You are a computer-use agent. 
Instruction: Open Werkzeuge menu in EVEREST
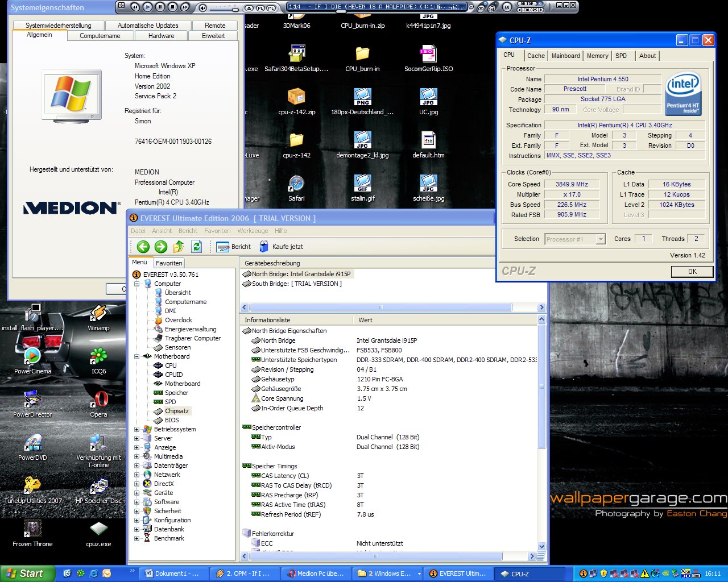[x=253, y=231]
